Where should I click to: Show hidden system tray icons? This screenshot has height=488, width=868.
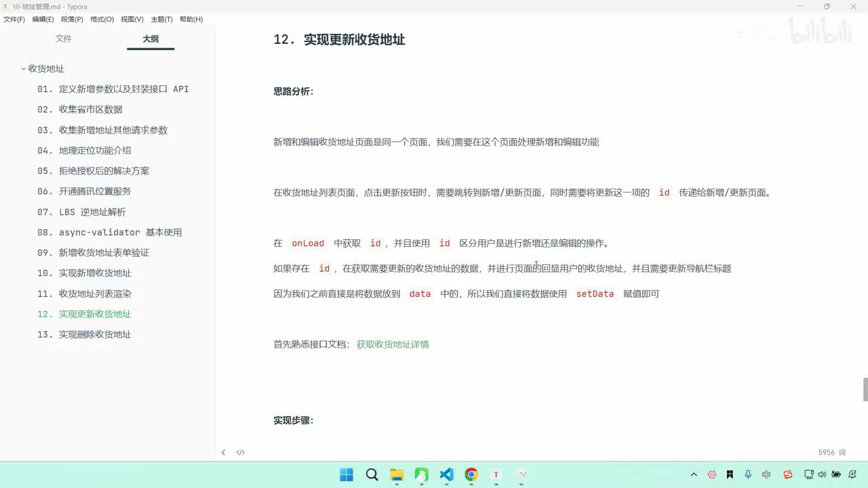click(694, 474)
